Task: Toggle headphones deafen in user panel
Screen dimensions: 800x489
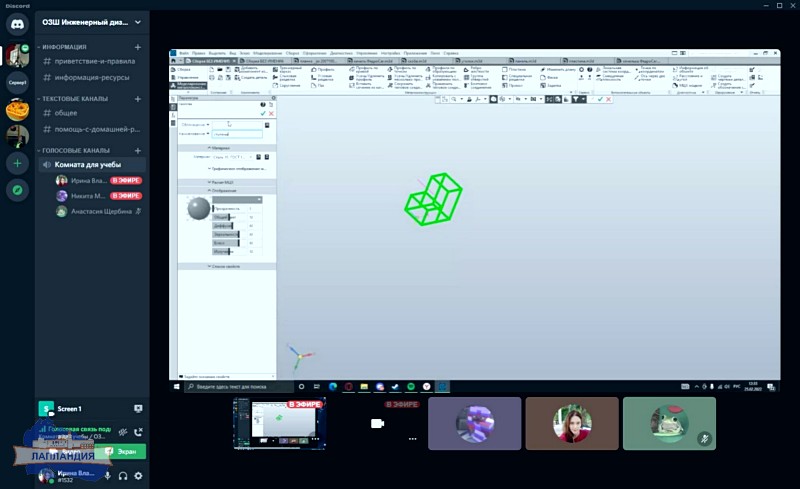Action: coord(123,476)
